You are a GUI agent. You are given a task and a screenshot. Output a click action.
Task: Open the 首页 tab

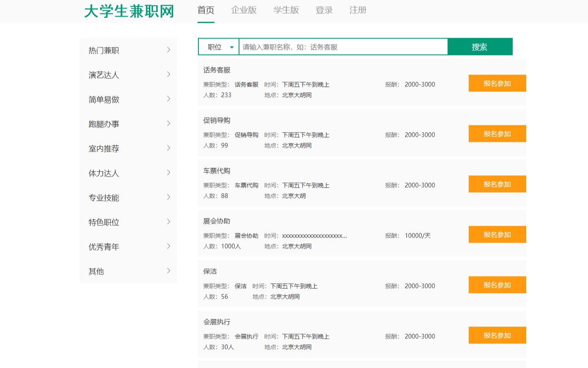tap(206, 10)
